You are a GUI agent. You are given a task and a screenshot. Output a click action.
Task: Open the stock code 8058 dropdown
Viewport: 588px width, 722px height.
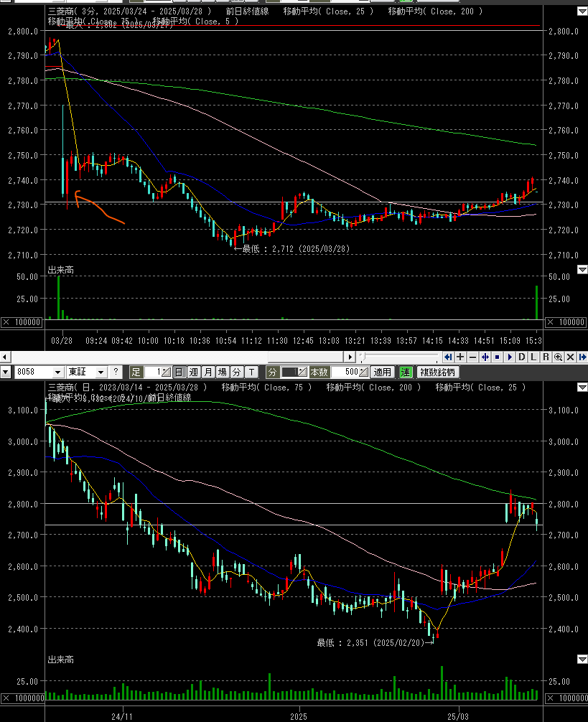(x=58, y=372)
